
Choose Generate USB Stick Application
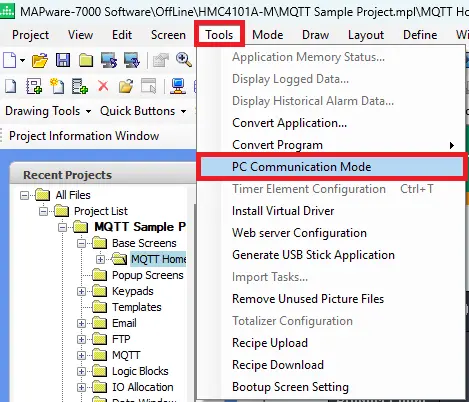click(x=331, y=255)
